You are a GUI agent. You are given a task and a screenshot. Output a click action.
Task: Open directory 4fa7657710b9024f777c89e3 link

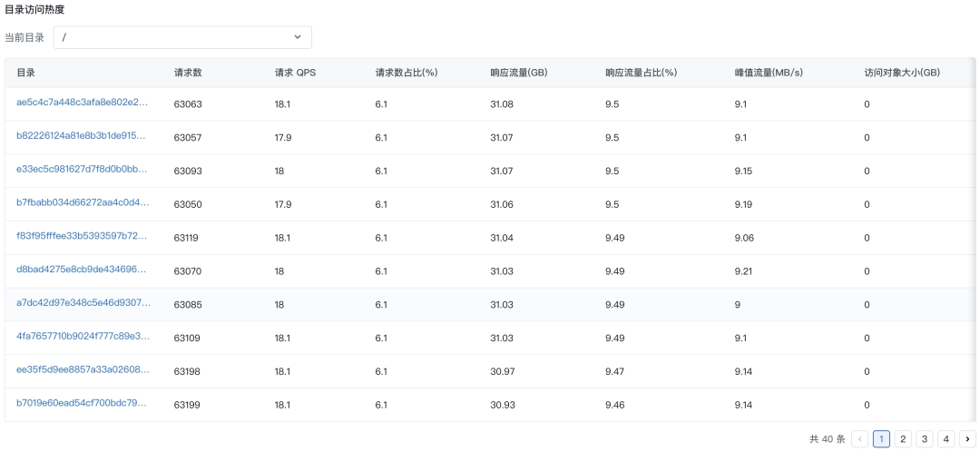(83, 337)
